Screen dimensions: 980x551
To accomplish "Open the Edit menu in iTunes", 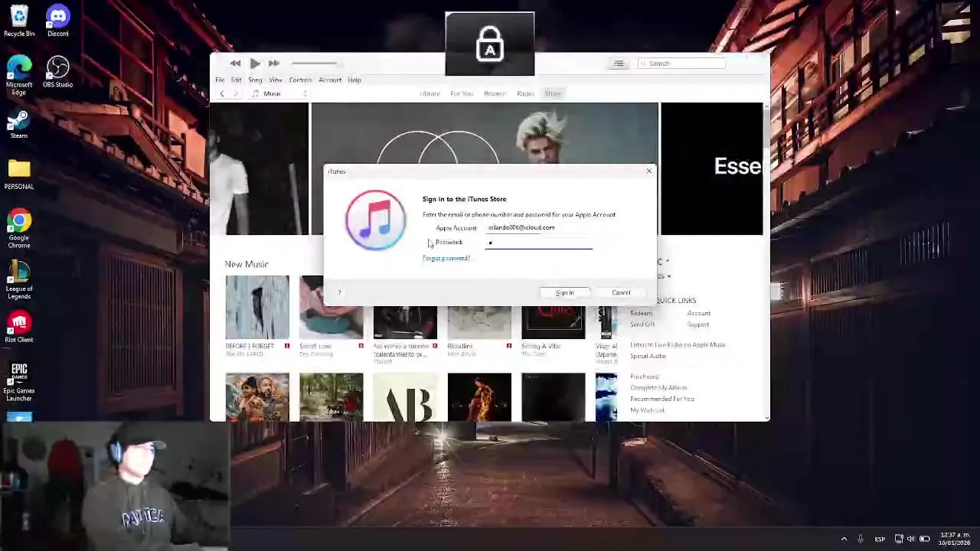I will coord(237,80).
